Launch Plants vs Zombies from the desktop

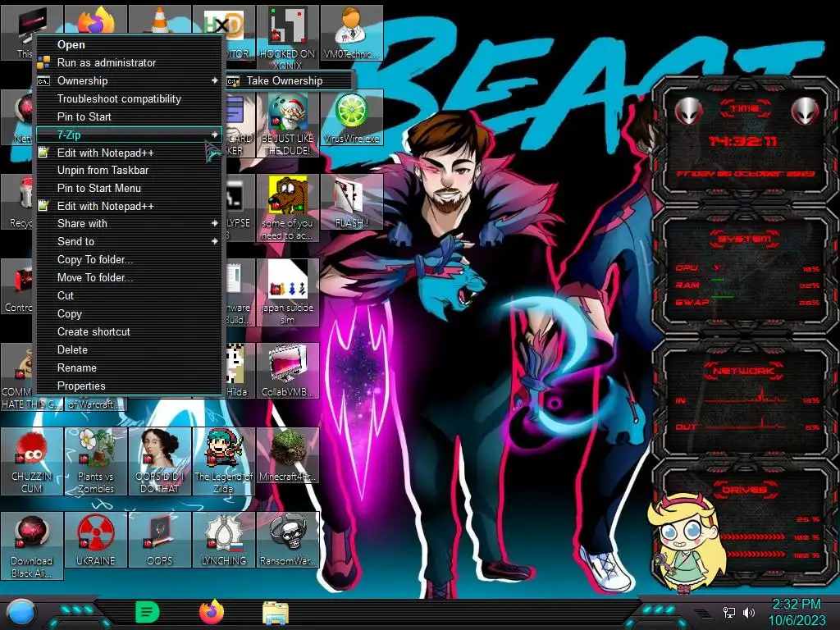pyautogui.click(x=96, y=461)
